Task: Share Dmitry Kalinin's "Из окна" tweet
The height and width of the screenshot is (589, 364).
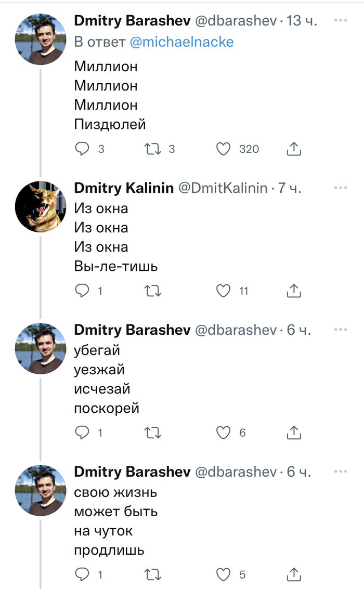Action: pyautogui.click(x=294, y=291)
